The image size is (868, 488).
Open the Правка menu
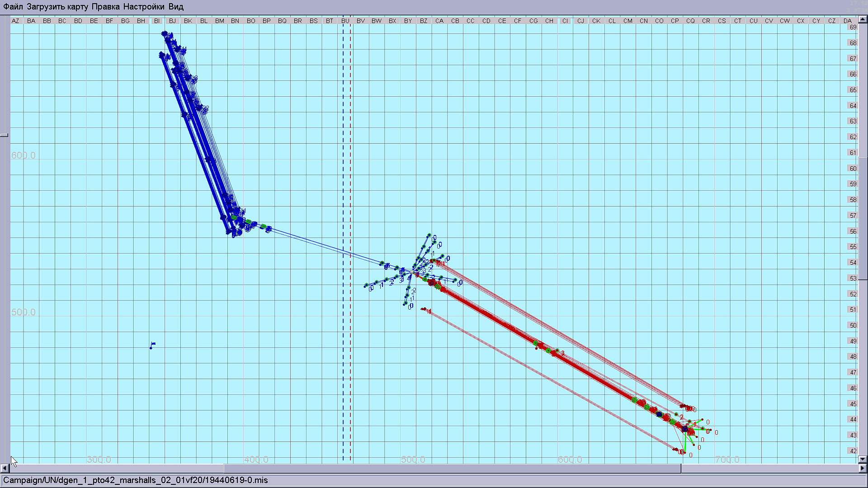105,7
